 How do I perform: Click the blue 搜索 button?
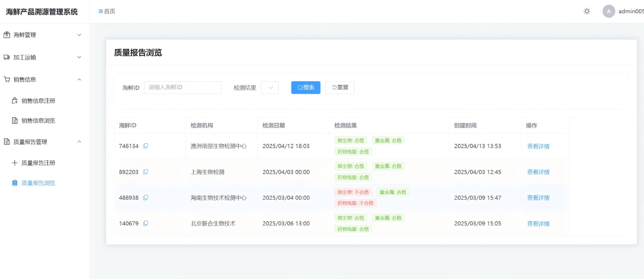click(305, 87)
